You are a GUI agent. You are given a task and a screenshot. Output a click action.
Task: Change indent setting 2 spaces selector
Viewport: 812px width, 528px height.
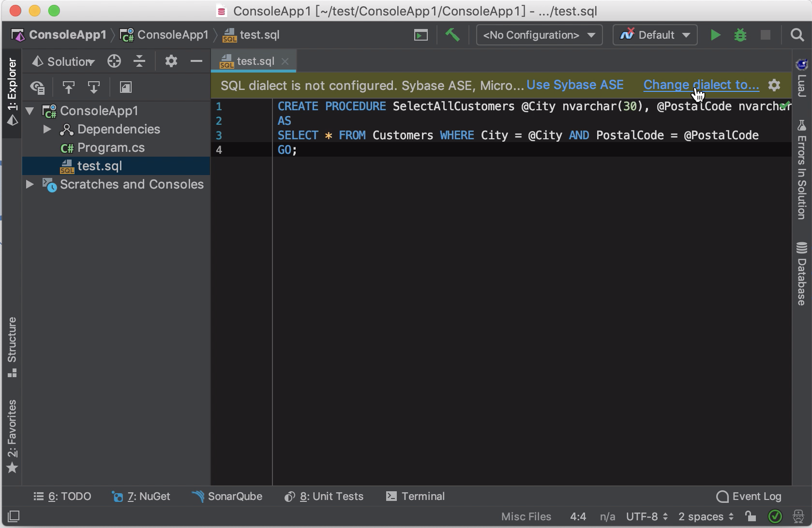(706, 517)
